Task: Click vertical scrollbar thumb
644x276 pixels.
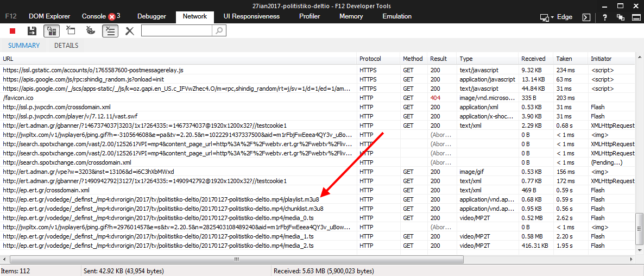Action: pos(640,229)
